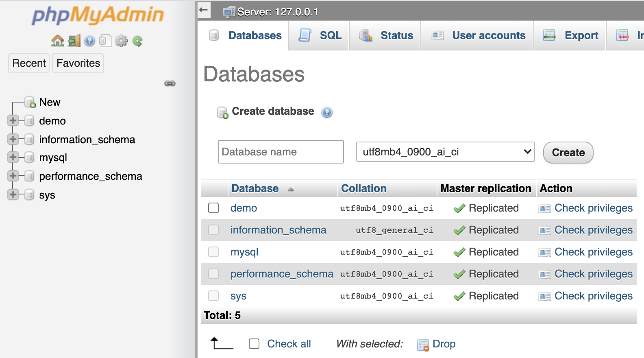Image resolution: width=644 pixels, height=358 pixels.
Task: Sort by the Collation column header
Action: point(363,188)
